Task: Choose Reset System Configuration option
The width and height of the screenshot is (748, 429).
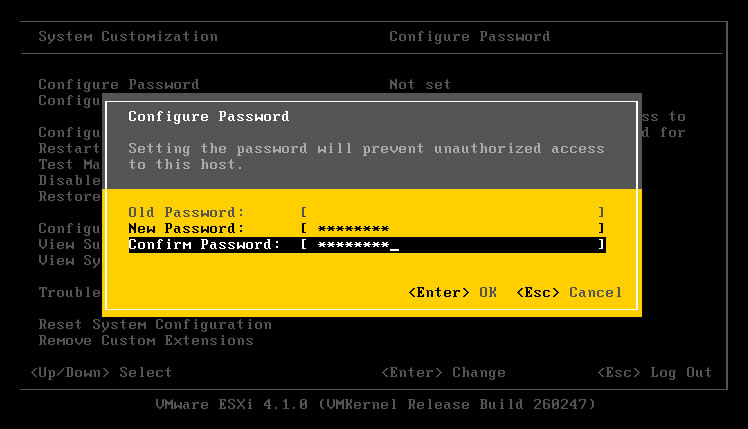Action: tap(155, 324)
